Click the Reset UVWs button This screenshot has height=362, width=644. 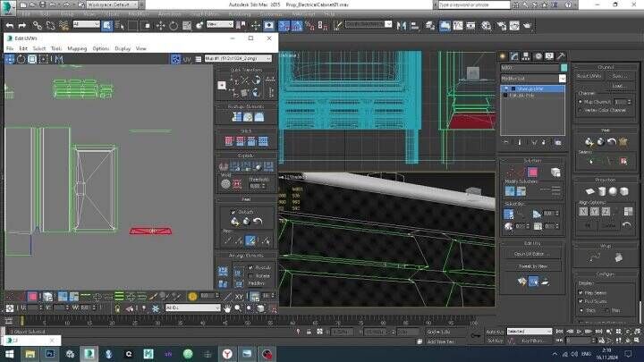tap(589, 76)
